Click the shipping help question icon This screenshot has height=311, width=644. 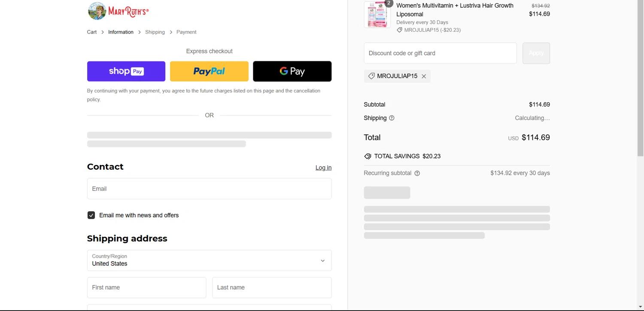[x=392, y=118]
